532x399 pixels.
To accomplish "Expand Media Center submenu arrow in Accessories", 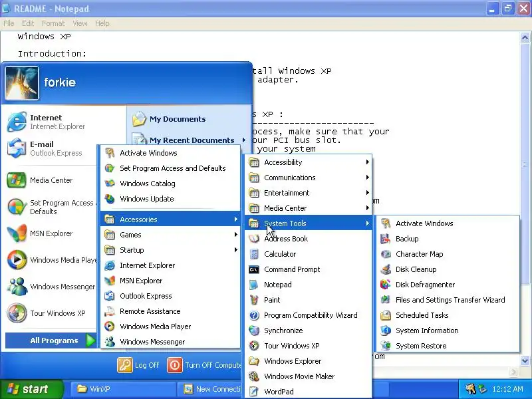I will pyautogui.click(x=368, y=208).
